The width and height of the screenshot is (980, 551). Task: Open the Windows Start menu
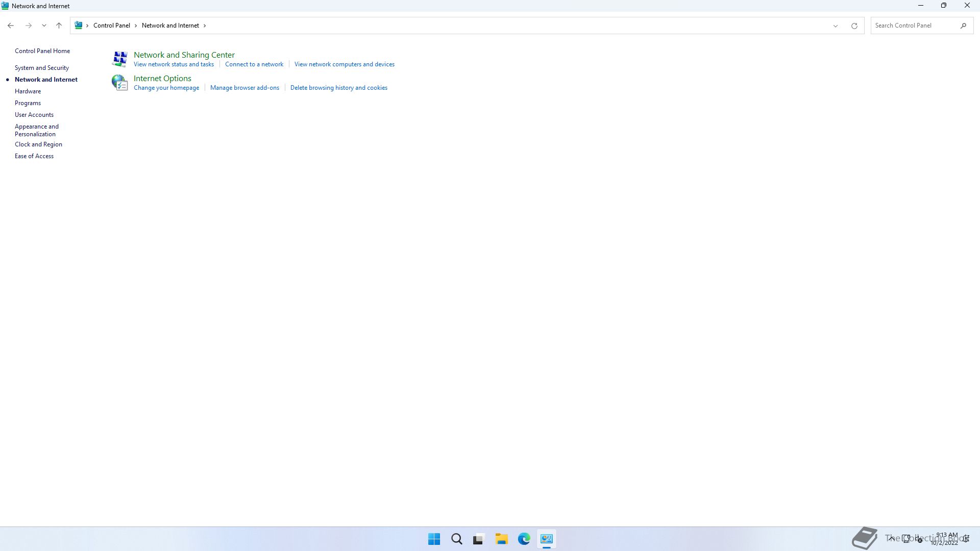[x=434, y=539]
